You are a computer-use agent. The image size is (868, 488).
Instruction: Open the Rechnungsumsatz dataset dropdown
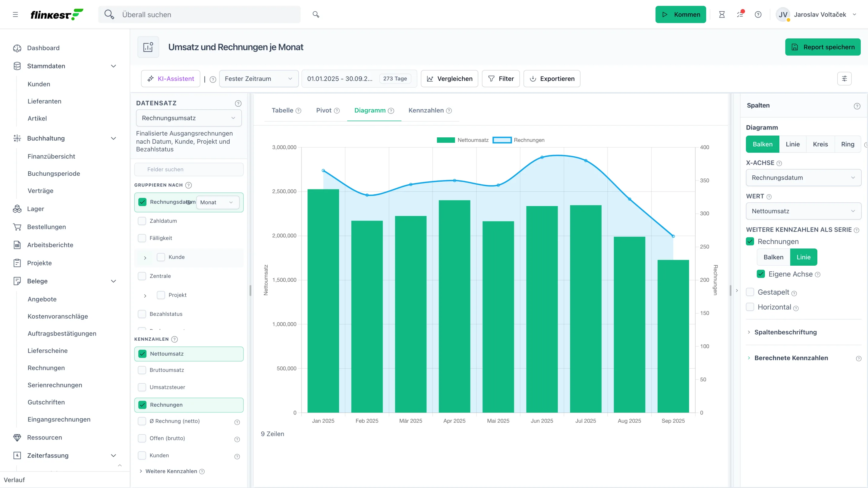189,118
